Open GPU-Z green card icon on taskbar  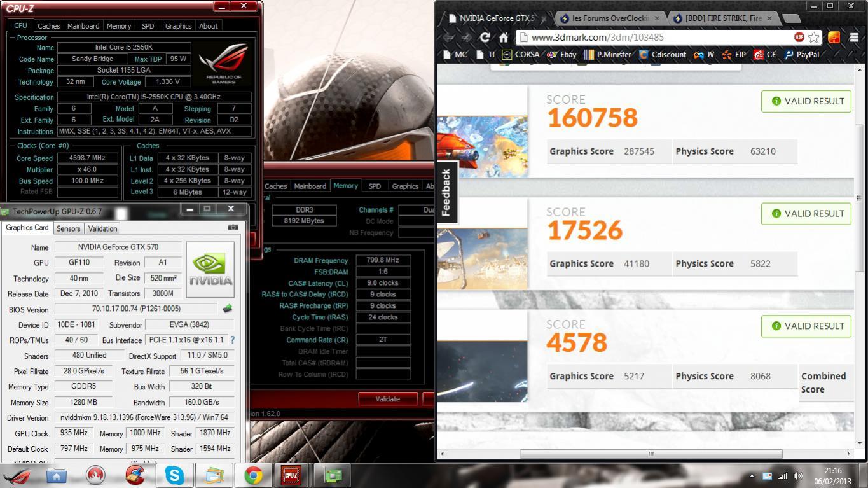tap(332, 475)
